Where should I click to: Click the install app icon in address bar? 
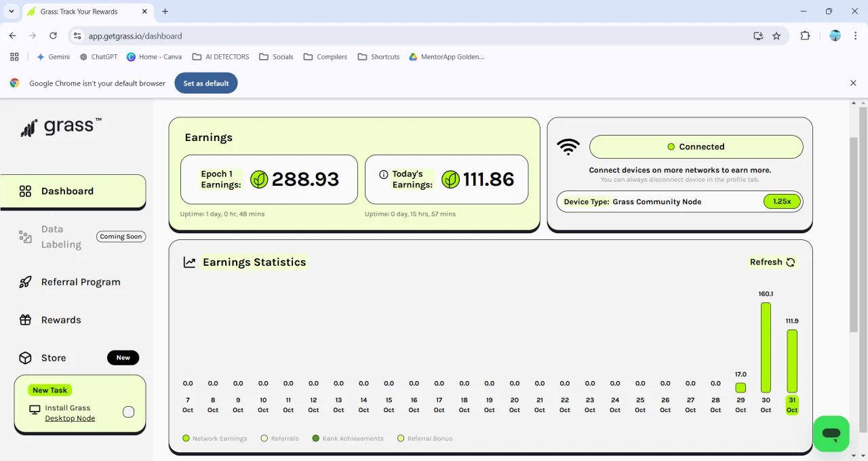click(x=758, y=36)
